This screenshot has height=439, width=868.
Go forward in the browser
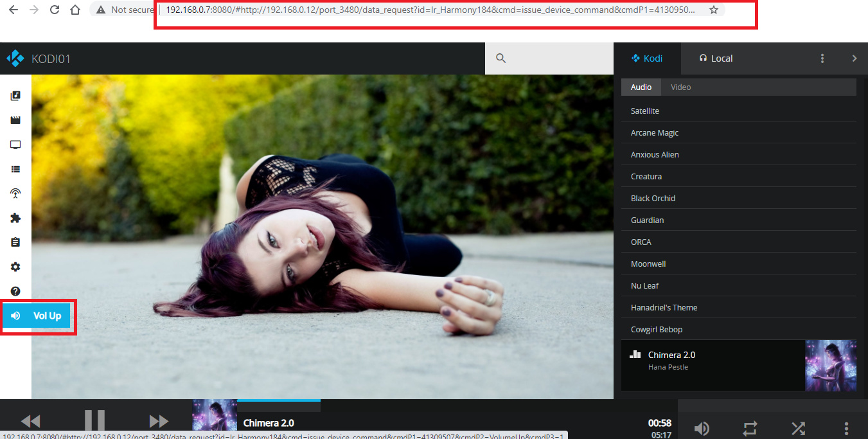[x=34, y=10]
